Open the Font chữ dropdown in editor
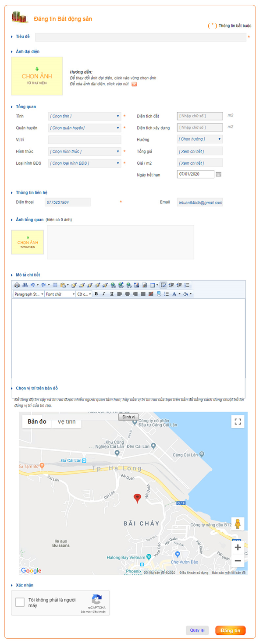The image size is (263, 644). tap(60, 294)
